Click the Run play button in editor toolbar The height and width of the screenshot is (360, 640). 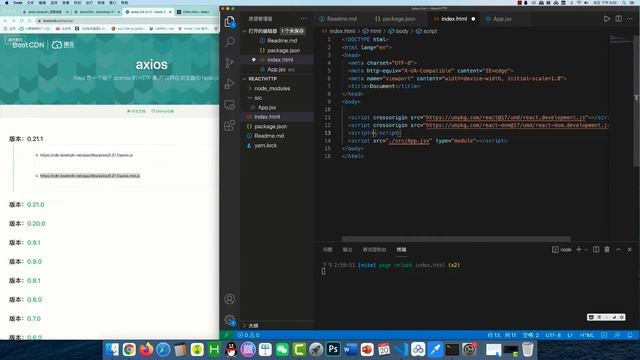coord(607,19)
